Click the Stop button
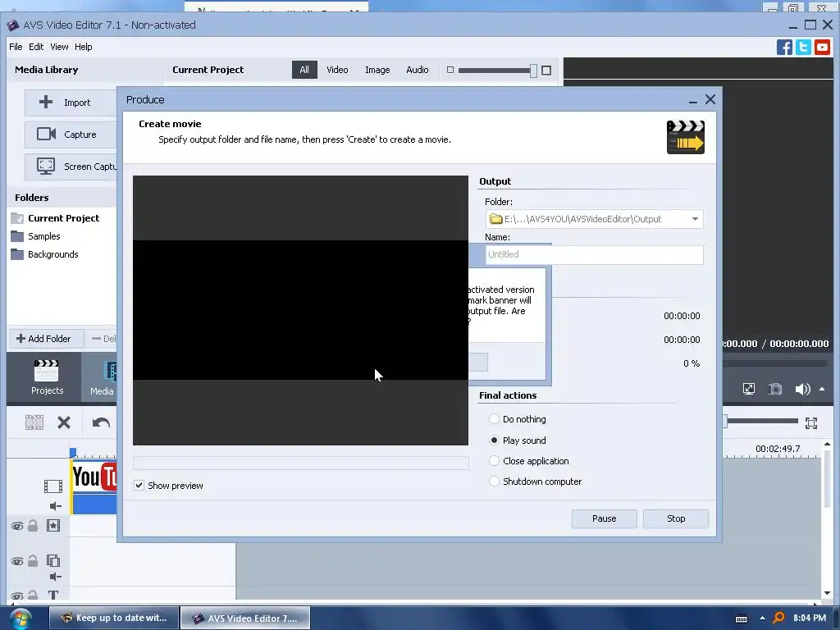The height and width of the screenshot is (630, 840). (x=676, y=518)
